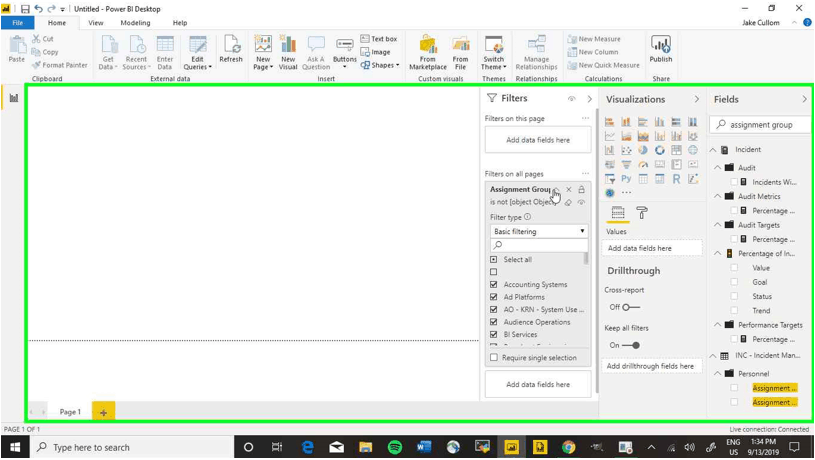Open Spotify from the taskbar
The image size is (815, 460).
coord(395,447)
